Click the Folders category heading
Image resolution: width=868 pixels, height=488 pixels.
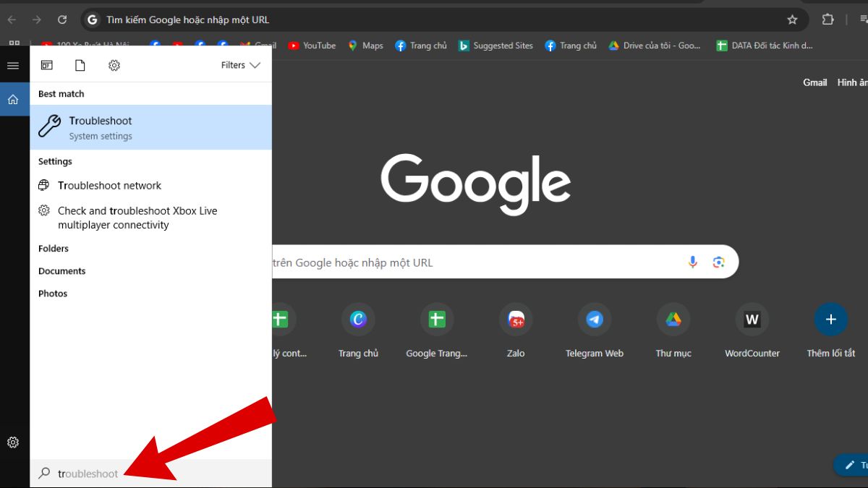tap(54, 248)
